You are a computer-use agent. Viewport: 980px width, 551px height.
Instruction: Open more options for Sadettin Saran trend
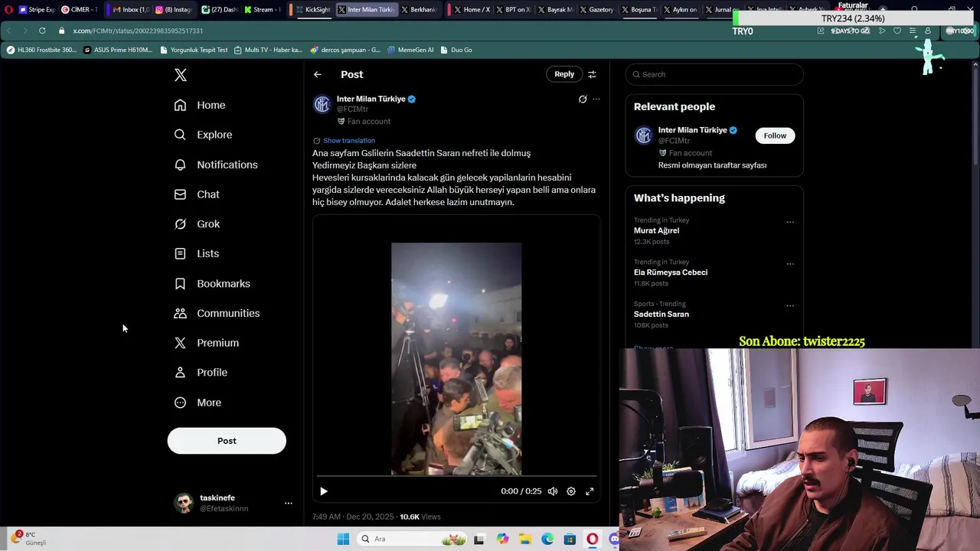tap(790, 306)
